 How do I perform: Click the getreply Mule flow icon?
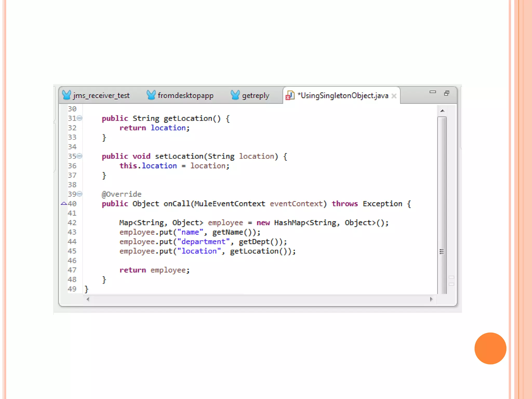pyautogui.click(x=235, y=95)
